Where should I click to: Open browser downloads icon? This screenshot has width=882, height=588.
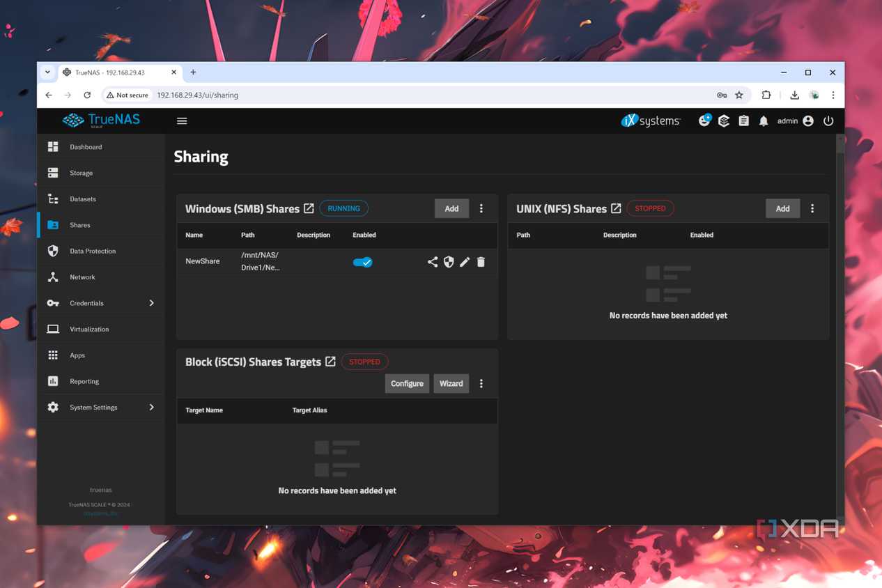click(x=794, y=95)
